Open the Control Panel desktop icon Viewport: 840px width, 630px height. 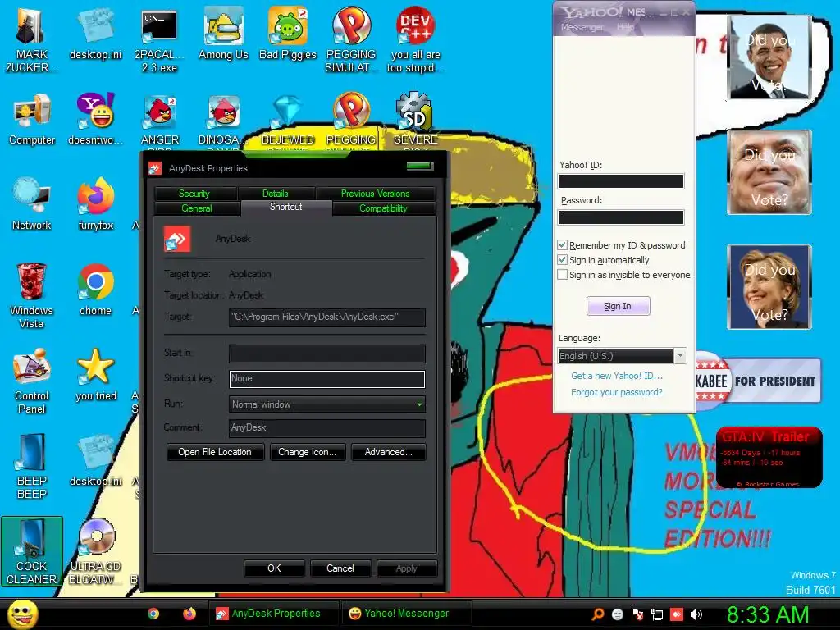pos(32,381)
